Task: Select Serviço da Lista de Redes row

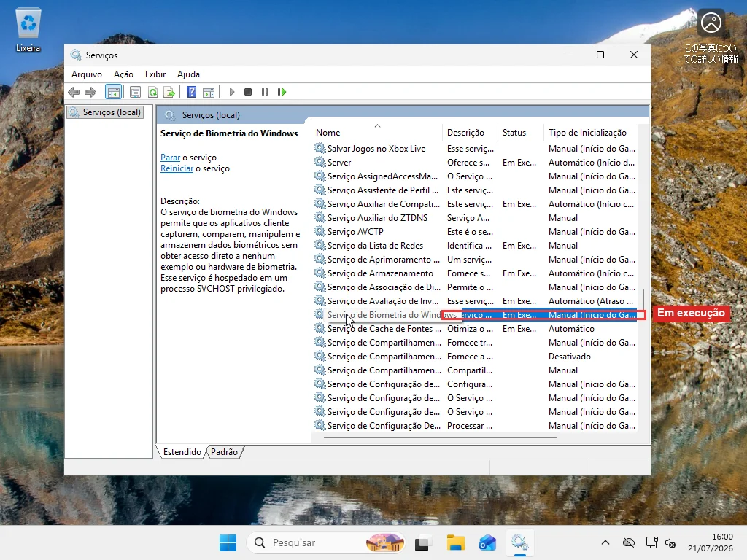Action: [x=475, y=246]
